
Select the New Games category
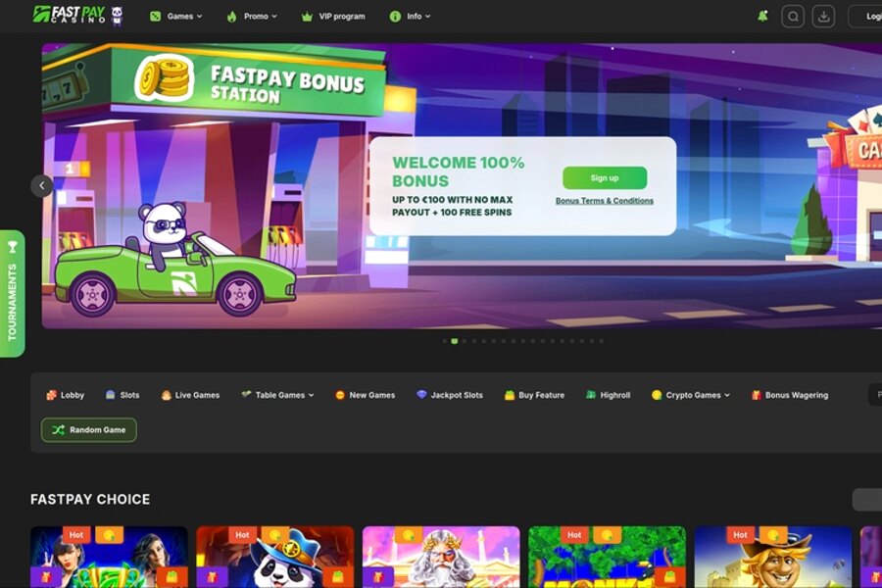pyautogui.click(x=366, y=395)
